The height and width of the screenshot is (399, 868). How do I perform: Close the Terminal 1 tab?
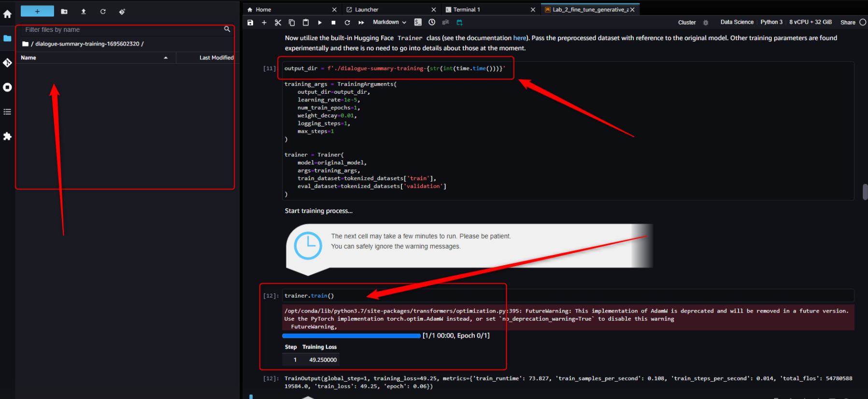tap(533, 10)
